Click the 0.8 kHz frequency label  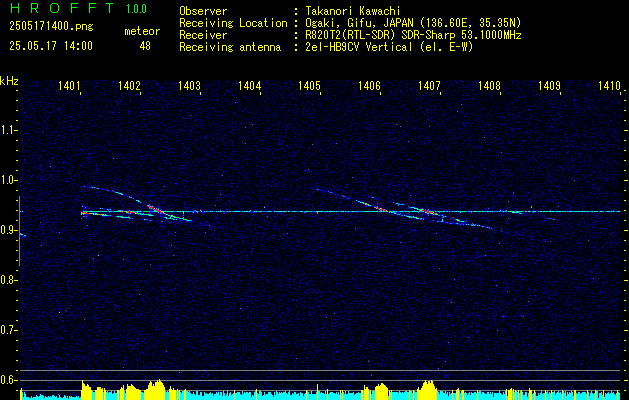click(x=8, y=280)
